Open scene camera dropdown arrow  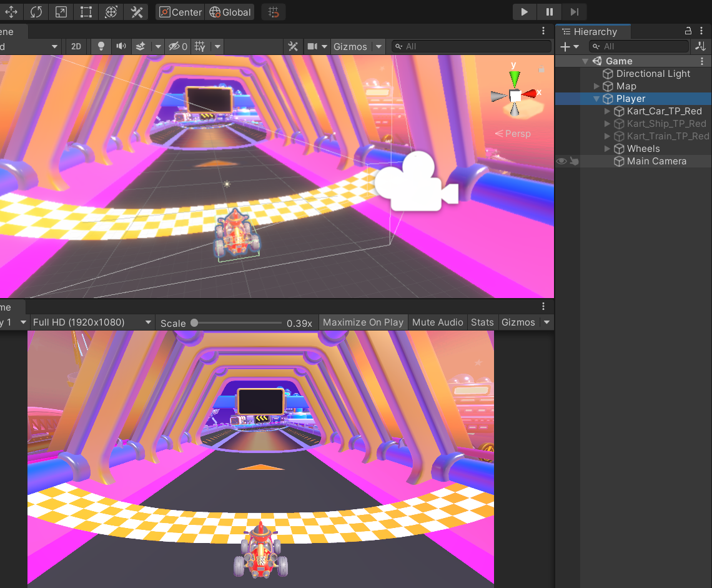[x=324, y=46]
